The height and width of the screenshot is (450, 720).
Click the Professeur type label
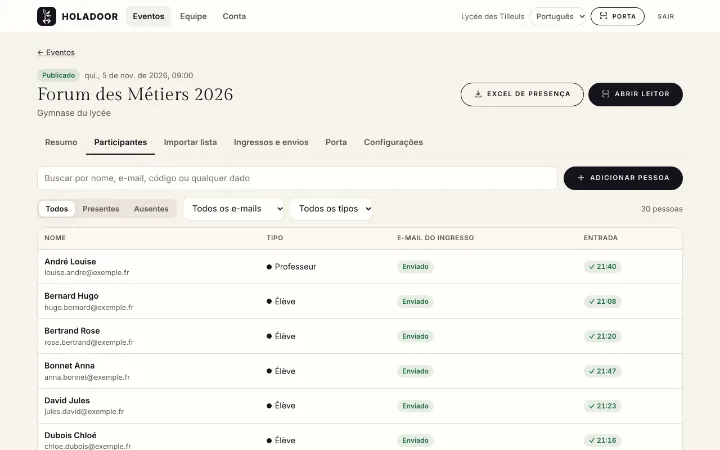(x=295, y=267)
